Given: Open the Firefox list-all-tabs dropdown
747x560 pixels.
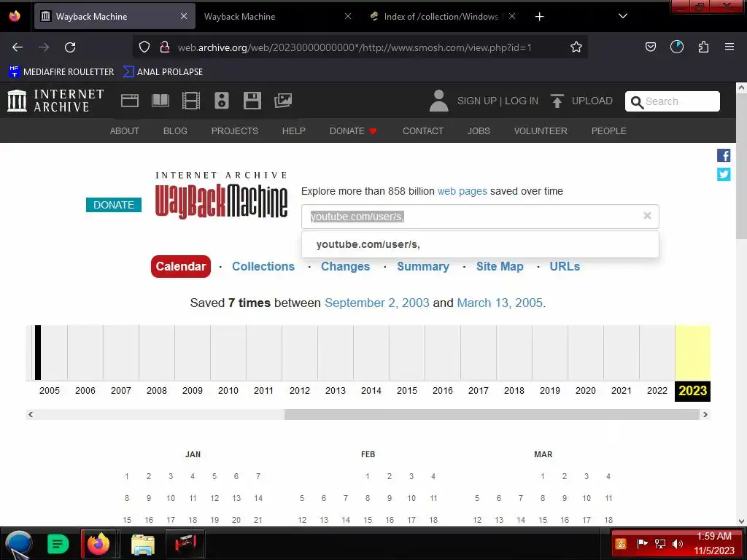Looking at the screenshot, I should (x=622, y=16).
